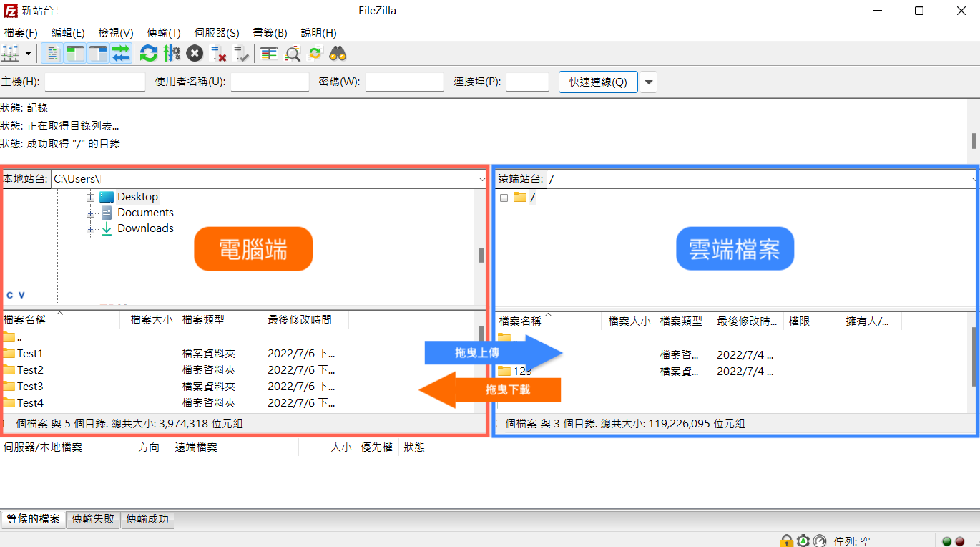Expand the remote root / node
Image resolution: width=980 pixels, height=547 pixels.
pyautogui.click(x=504, y=198)
